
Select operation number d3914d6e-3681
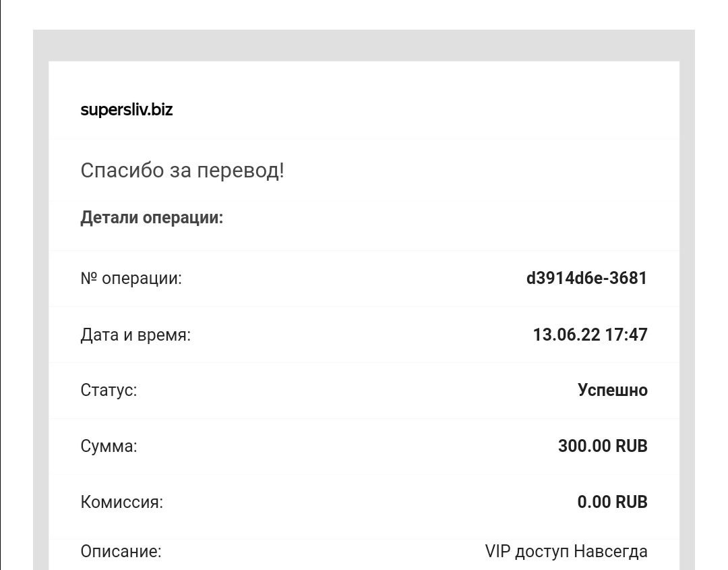pos(587,279)
